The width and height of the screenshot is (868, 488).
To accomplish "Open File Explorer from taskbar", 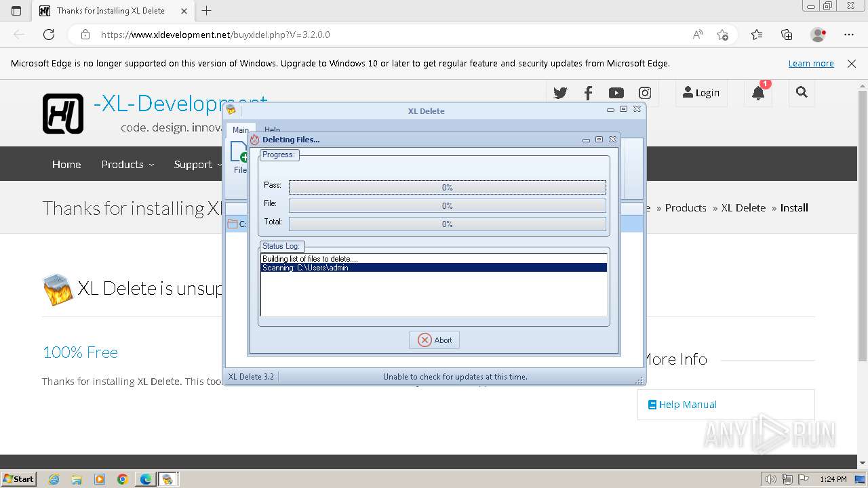I will pos(77,479).
